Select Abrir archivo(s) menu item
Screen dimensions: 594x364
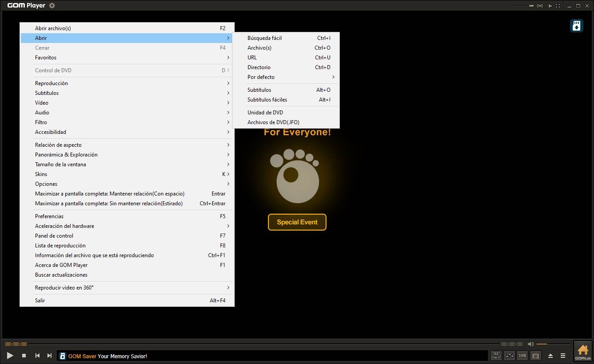[x=127, y=28]
